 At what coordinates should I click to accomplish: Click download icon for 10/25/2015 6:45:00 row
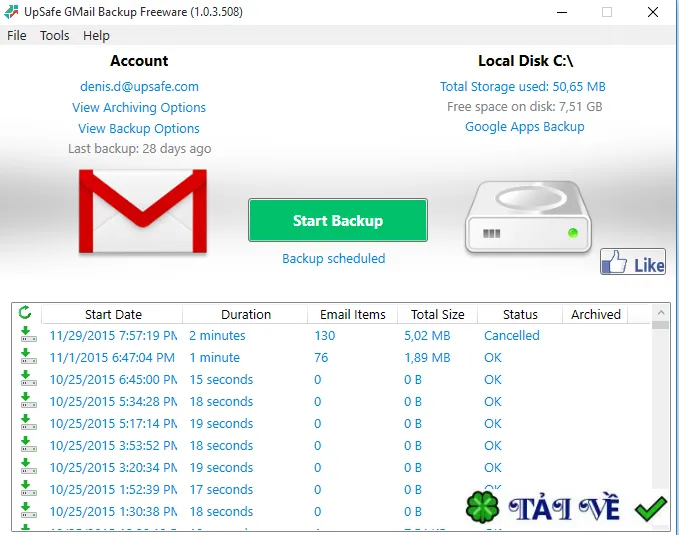click(x=29, y=378)
